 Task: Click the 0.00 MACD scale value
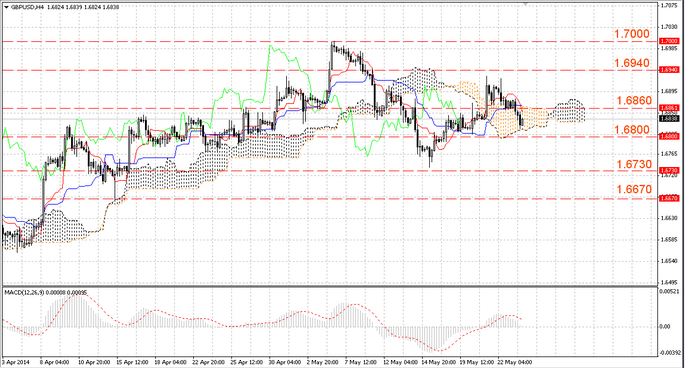point(666,326)
